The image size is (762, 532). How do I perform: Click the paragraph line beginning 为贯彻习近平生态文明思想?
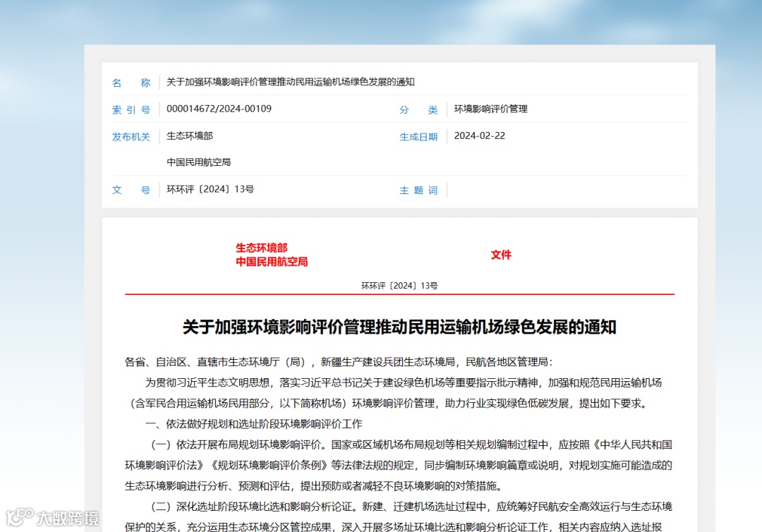[x=404, y=383]
